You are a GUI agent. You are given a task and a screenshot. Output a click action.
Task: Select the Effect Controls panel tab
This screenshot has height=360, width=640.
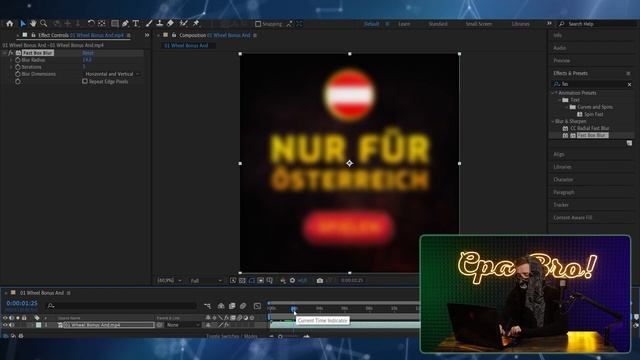81,35
